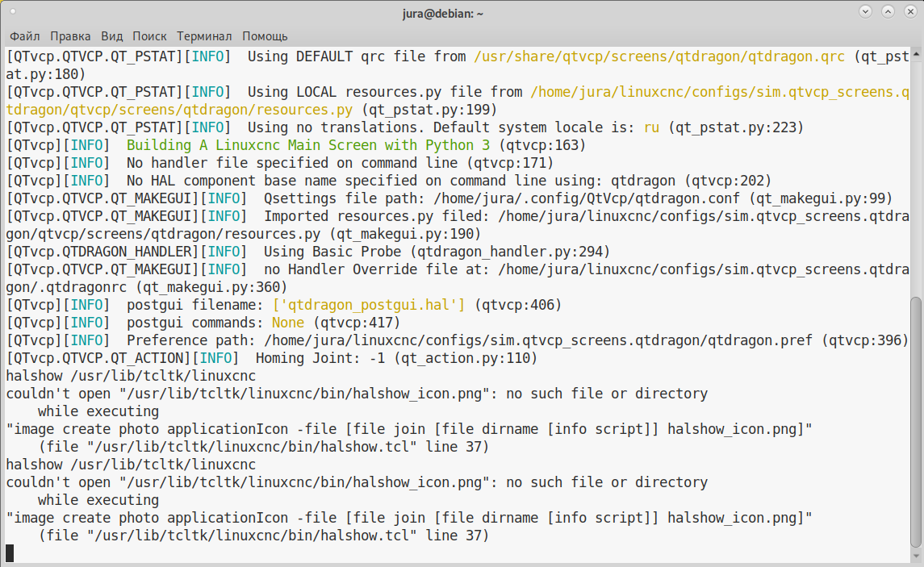924x567 pixels.
Task: Click the terminal cursor block
Action: [10, 552]
